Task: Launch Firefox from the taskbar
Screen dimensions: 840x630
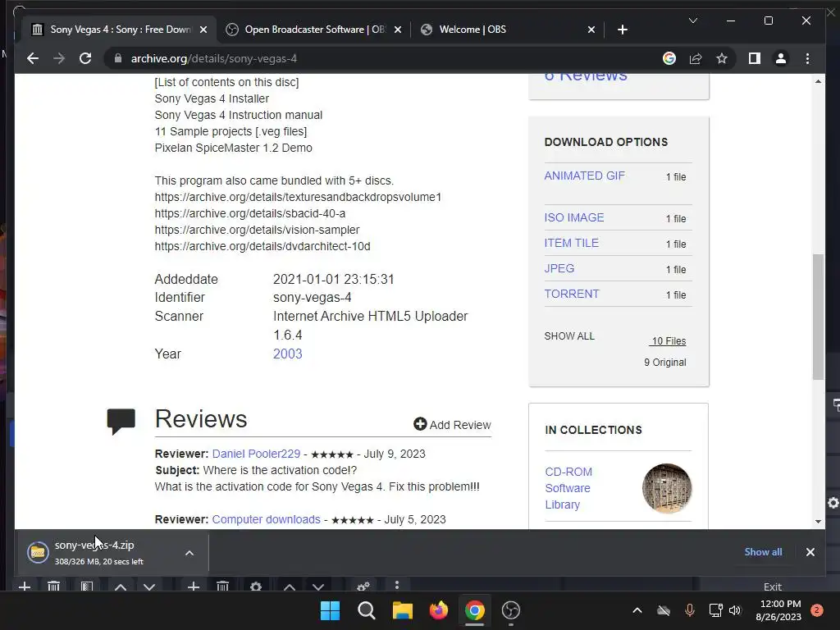Action: [439, 610]
